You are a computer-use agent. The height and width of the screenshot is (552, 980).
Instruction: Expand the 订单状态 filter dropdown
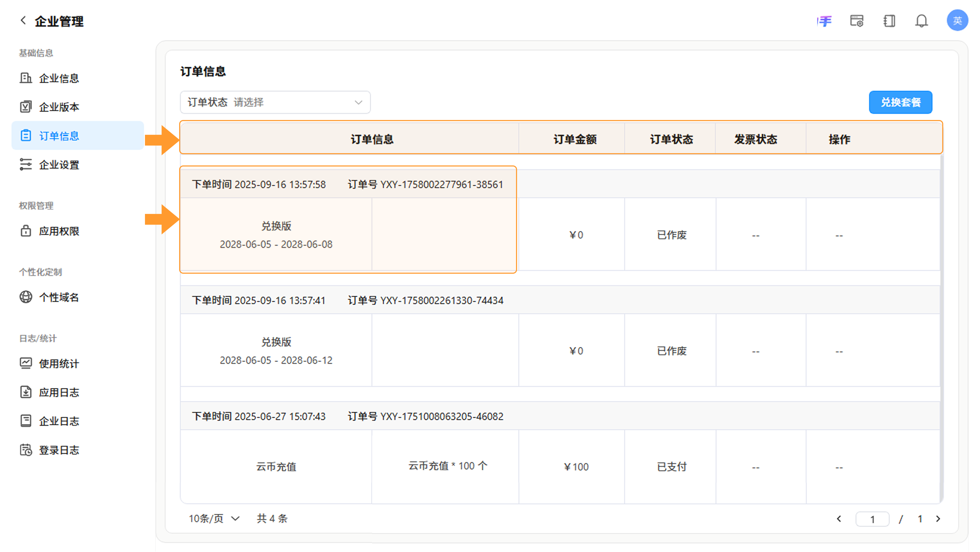pyautogui.click(x=275, y=102)
